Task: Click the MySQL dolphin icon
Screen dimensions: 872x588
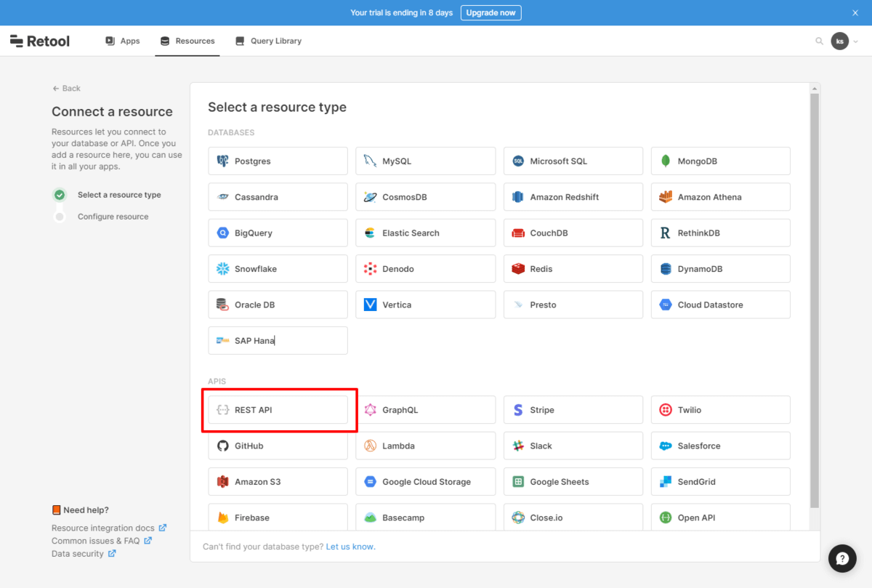Action: point(370,161)
